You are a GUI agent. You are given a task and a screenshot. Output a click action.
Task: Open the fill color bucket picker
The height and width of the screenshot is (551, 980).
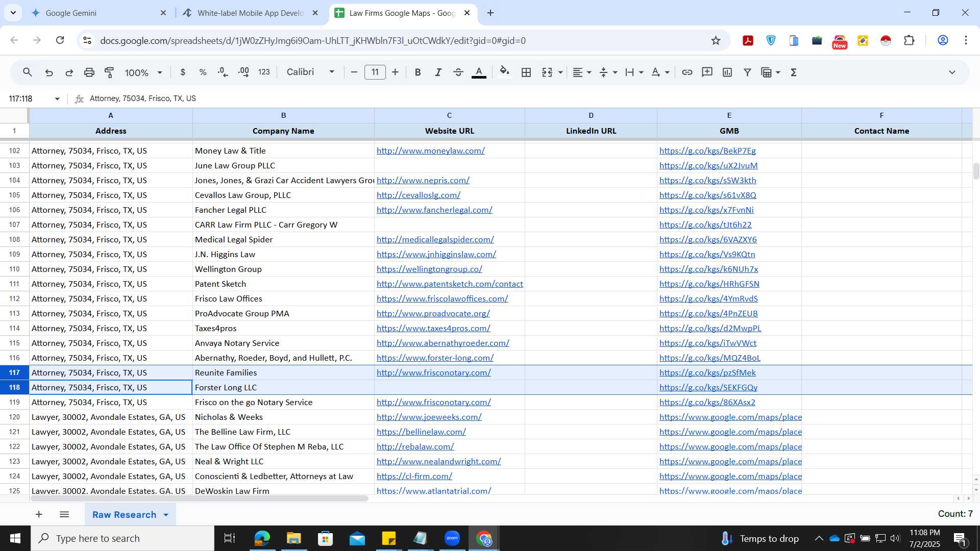(504, 72)
